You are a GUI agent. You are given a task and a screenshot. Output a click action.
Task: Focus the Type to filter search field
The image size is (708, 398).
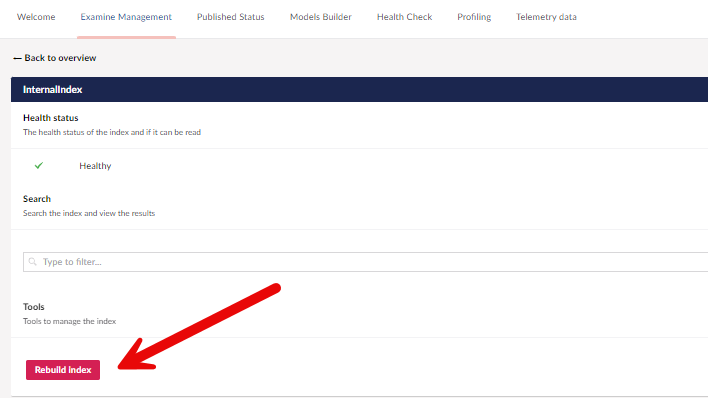click(x=366, y=262)
